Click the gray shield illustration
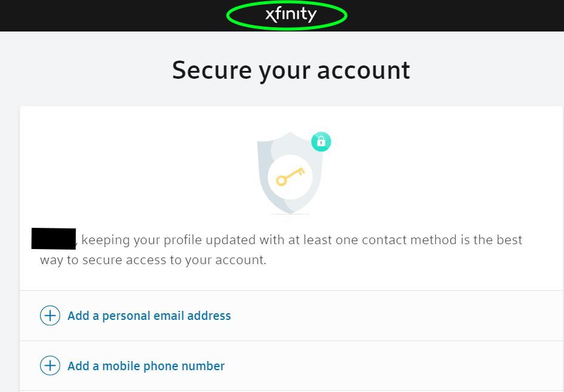The height and width of the screenshot is (392, 564). coord(290,173)
